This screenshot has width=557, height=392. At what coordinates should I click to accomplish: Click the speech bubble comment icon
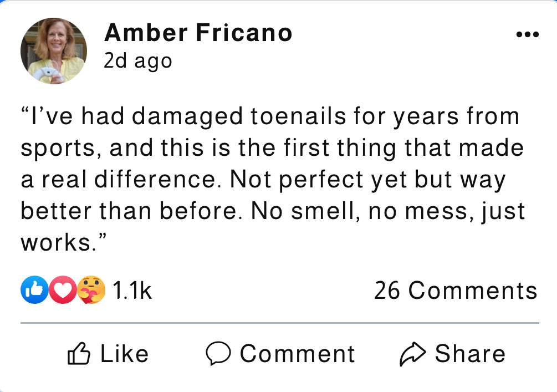click(x=218, y=353)
